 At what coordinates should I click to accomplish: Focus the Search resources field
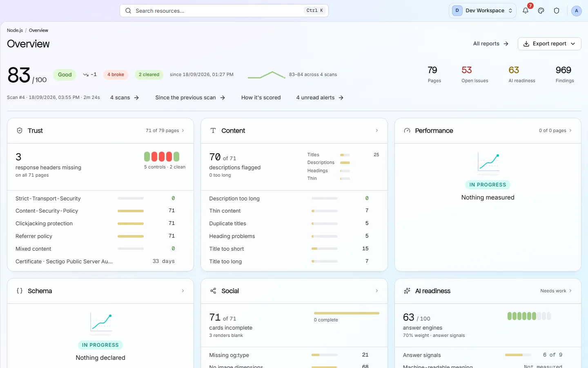224,11
